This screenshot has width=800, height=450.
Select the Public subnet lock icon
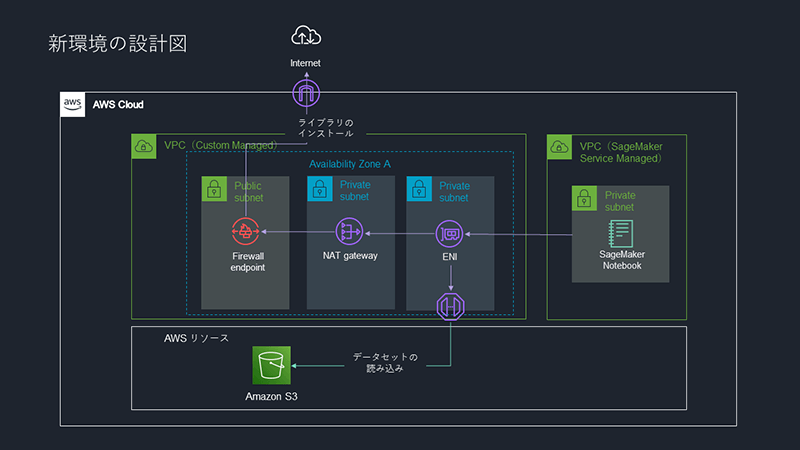214,189
